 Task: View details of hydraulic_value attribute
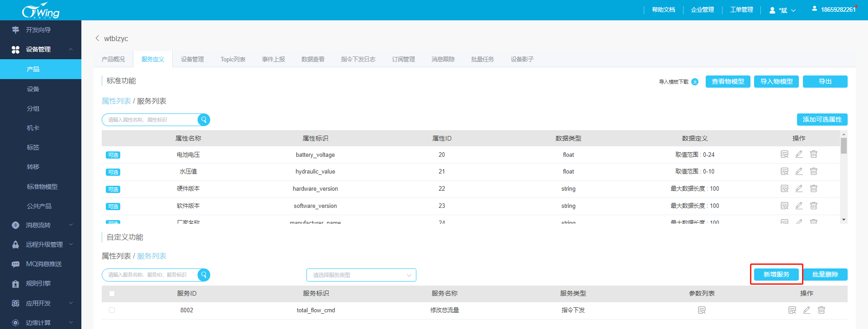[784, 171]
